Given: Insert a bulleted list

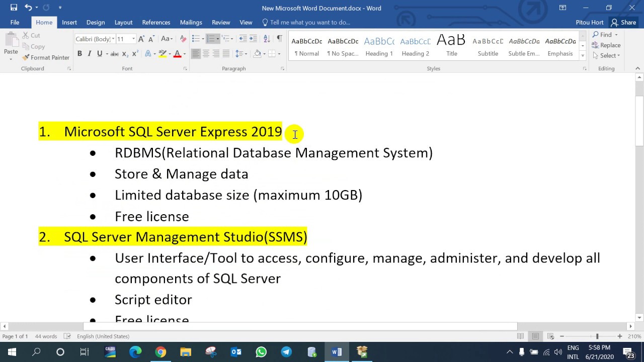Looking at the screenshot, I should 196,39.
